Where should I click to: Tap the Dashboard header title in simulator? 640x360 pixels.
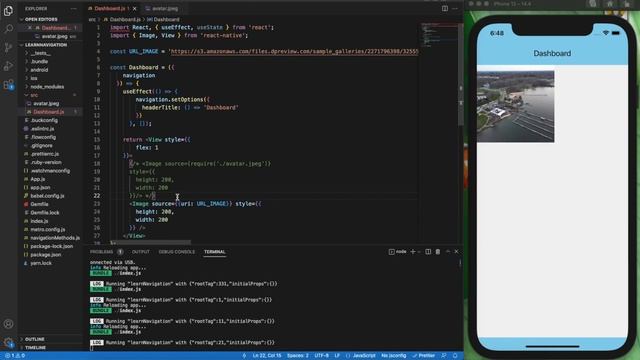pos(552,53)
